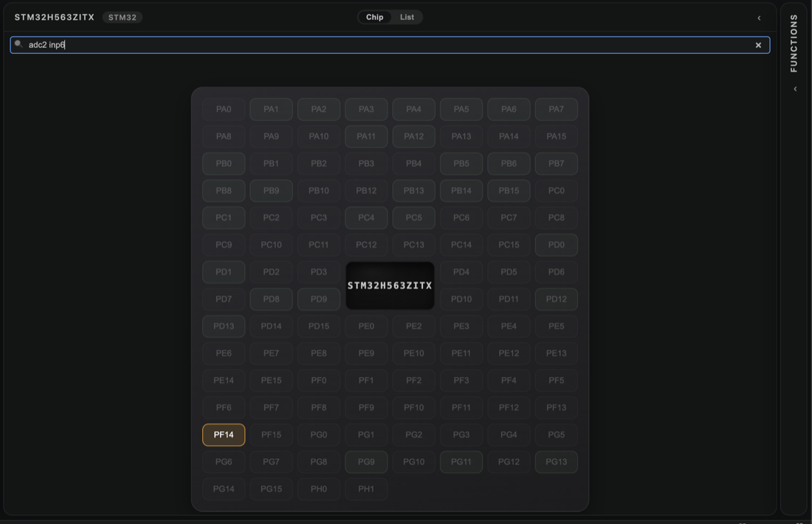
Task: Select pin PA12
Action: [414, 137]
